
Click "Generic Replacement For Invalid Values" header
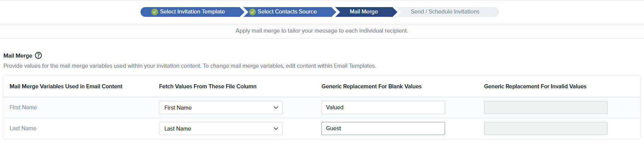535,86
